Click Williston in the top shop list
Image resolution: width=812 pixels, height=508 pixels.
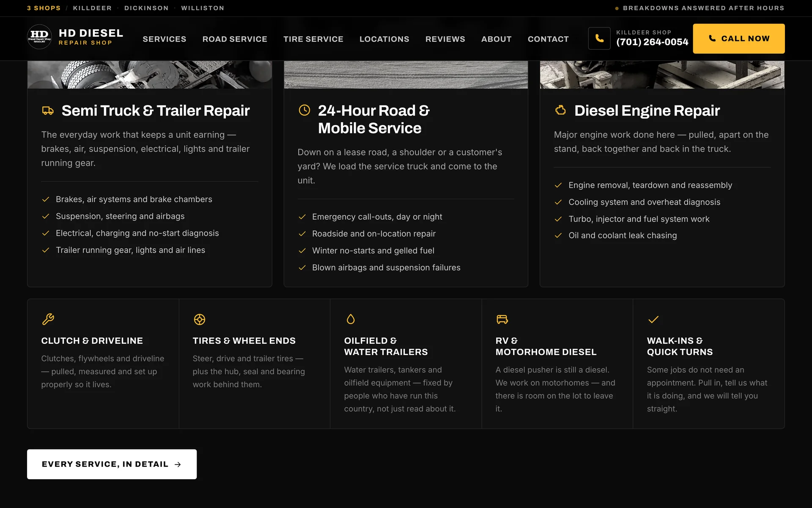point(203,8)
